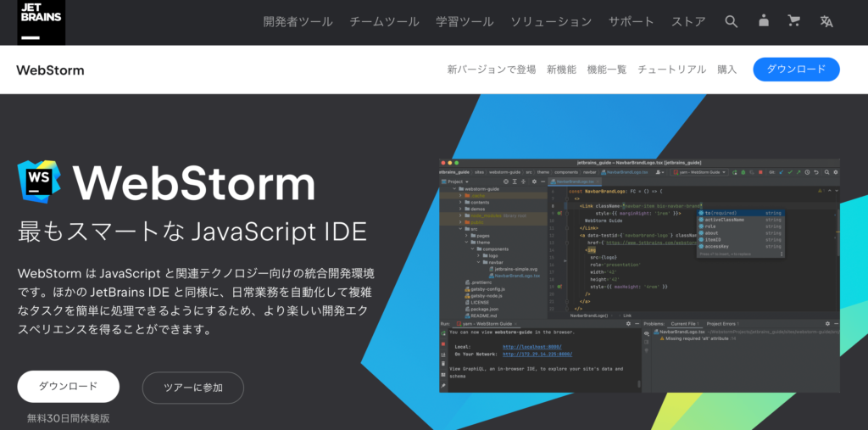Viewport: 868px width, 430px height.
Task: Click the trash icon in Run panel sidebar
Action: pyautogui.click(x=443, y=364)
